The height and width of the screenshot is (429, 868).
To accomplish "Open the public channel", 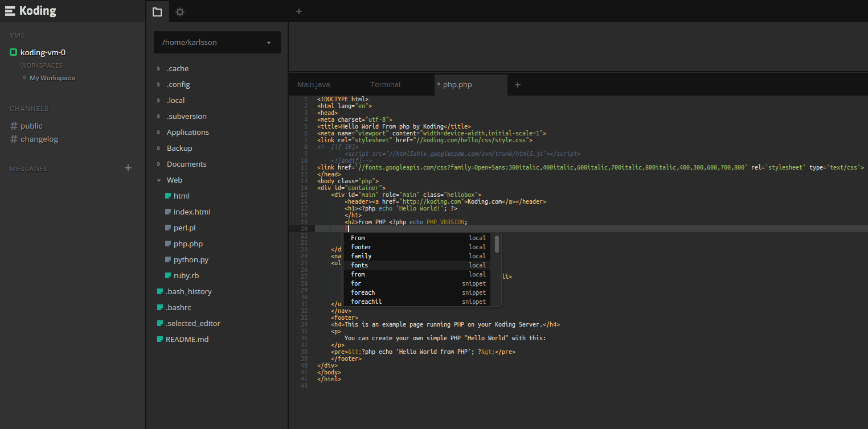I will [x=31, y=126].
